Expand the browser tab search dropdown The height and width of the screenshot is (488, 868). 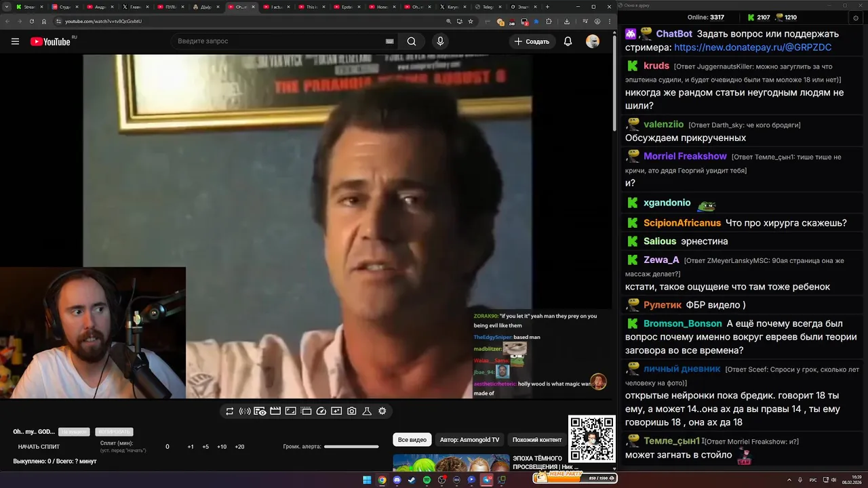coord(5,7)
